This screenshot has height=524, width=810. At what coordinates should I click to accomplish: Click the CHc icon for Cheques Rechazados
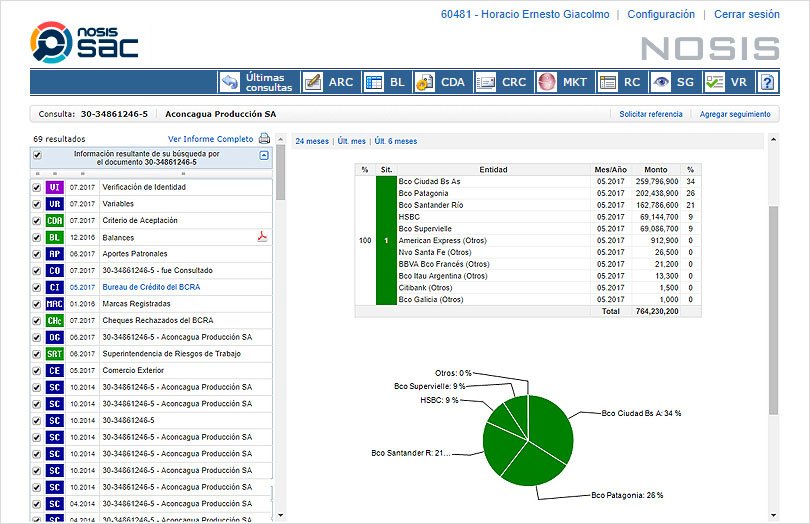point(54,320)
